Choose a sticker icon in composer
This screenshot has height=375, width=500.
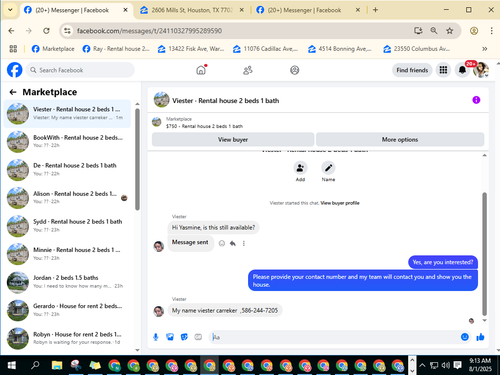coord(184,337)
